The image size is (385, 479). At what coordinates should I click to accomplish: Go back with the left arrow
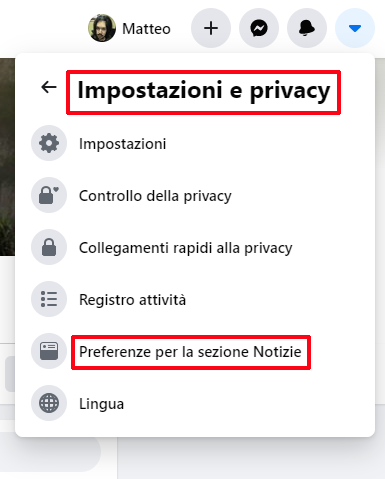tap(49, 87)
